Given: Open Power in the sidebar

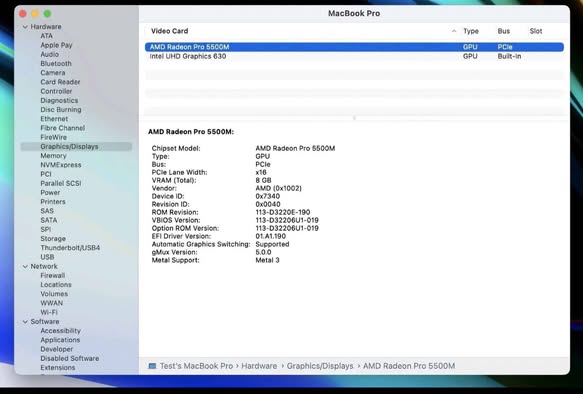Looking at the screenshot, I should point(50,193).
